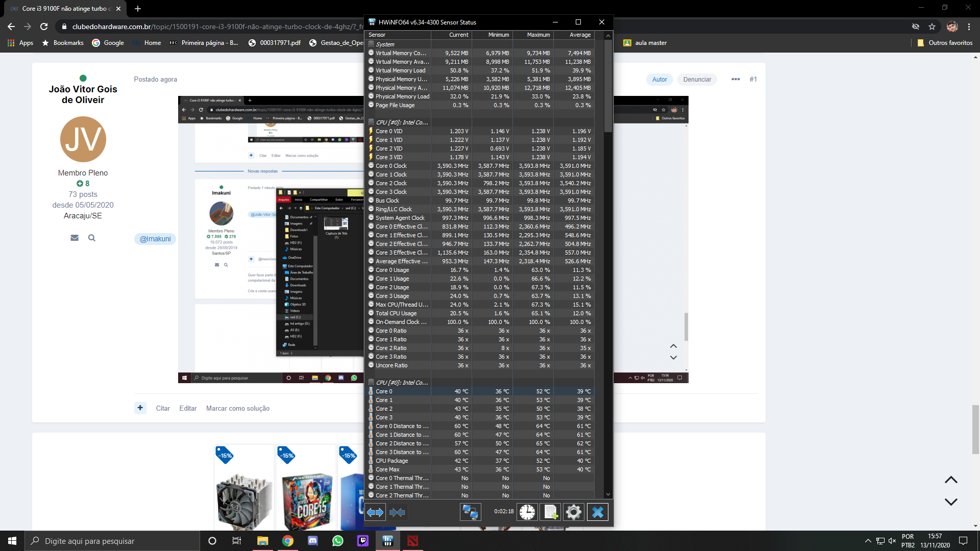980x551 pixels.
Task: Click the Average column header
Action: coord(574,35)
